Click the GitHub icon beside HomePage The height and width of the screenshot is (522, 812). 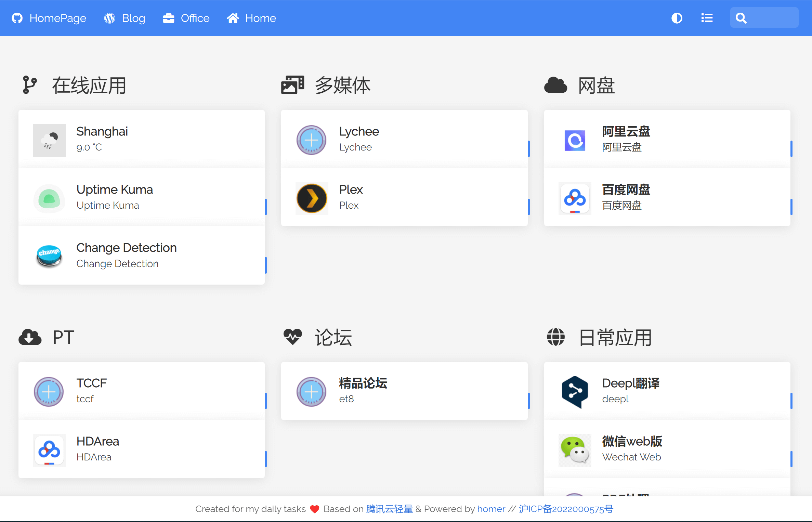coord(17,18)
